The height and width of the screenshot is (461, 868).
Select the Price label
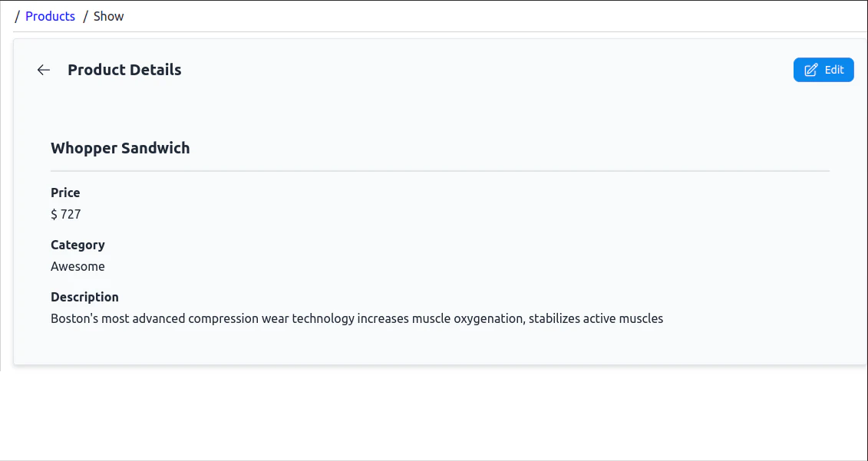(65, 193)
